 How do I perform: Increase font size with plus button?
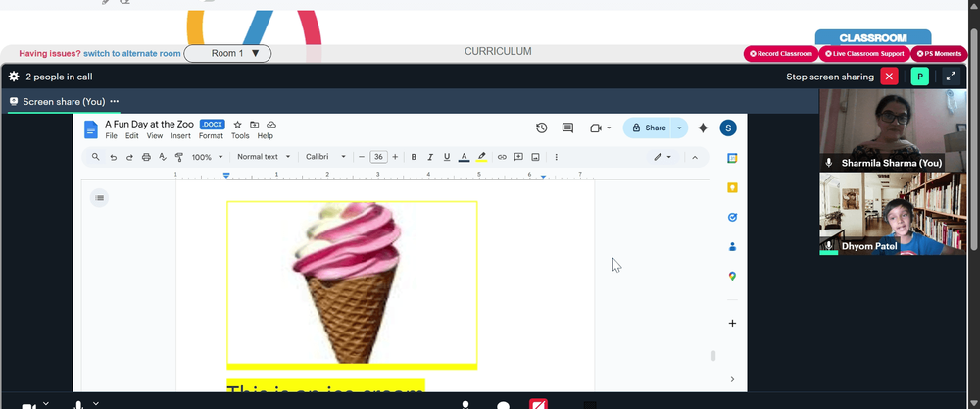pos(395,157)
